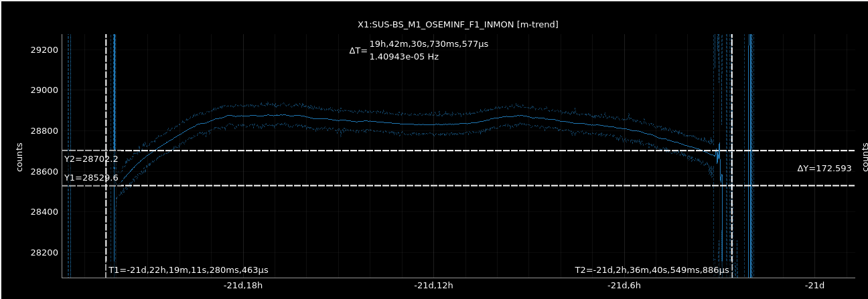
Task: Select the ΔT duration readout 19h,42m,30s
Action: tap(429, 44)
